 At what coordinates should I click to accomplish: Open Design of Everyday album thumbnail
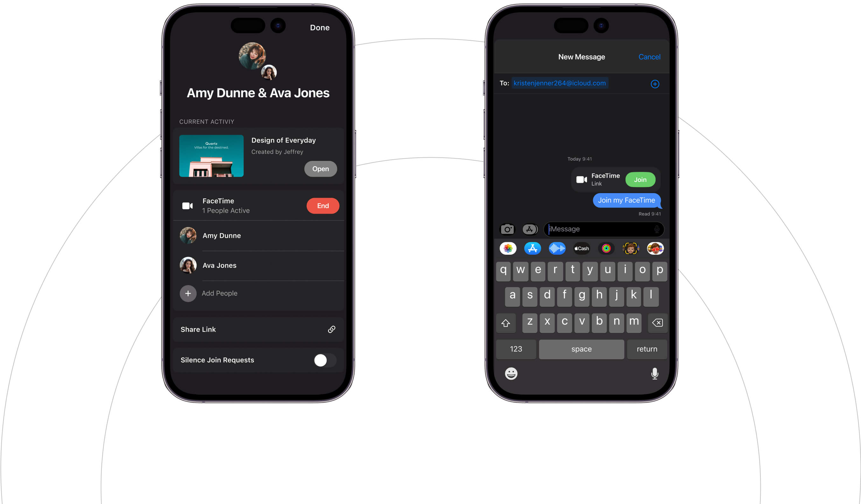[211, 155]
